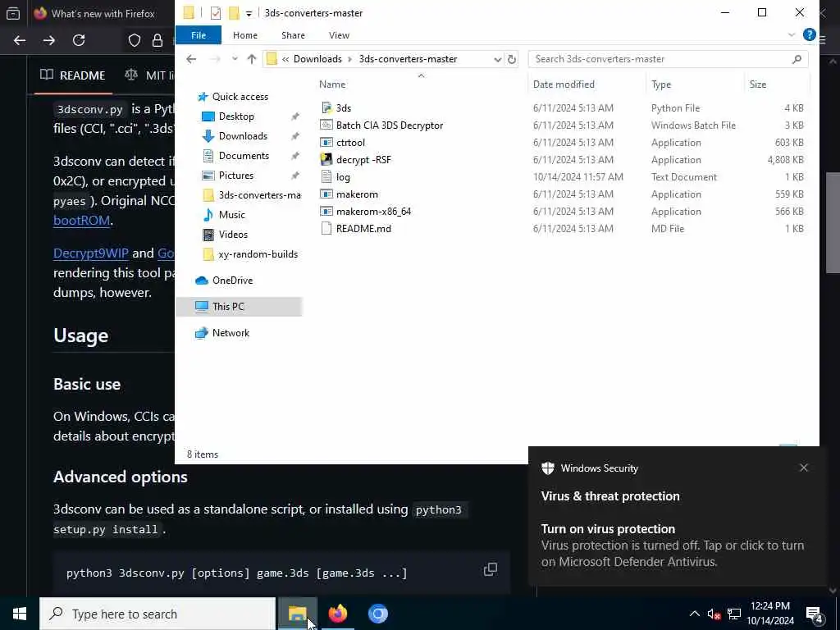Sort files by the Type column
The width and height of the screenshot is (840, 630).
pos(661,84)
